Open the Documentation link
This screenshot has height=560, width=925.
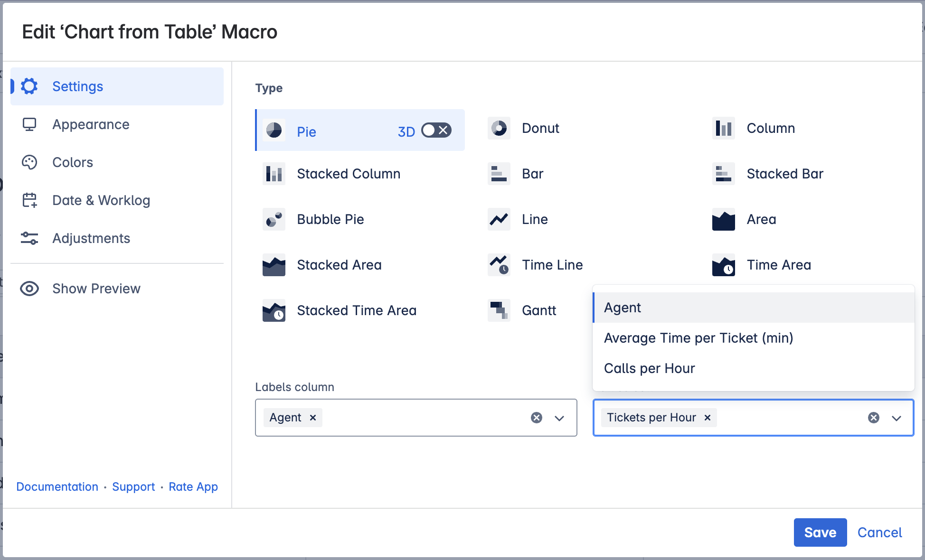coord(57,487)
